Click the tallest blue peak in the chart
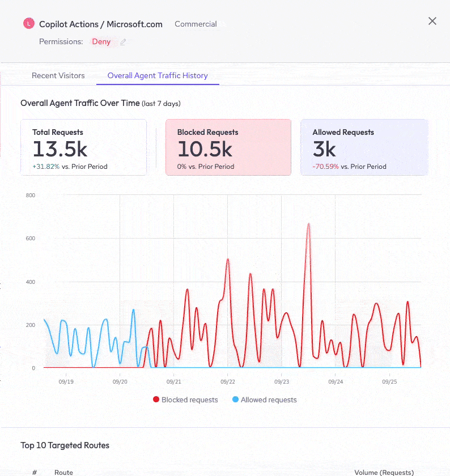Viewport: 450px width, 476px height. (x=133, y=311)
